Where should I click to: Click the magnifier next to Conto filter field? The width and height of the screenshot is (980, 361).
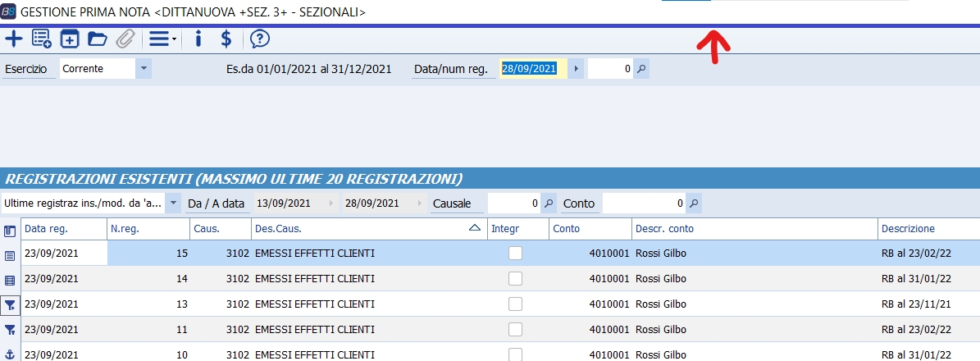point(694,203)
